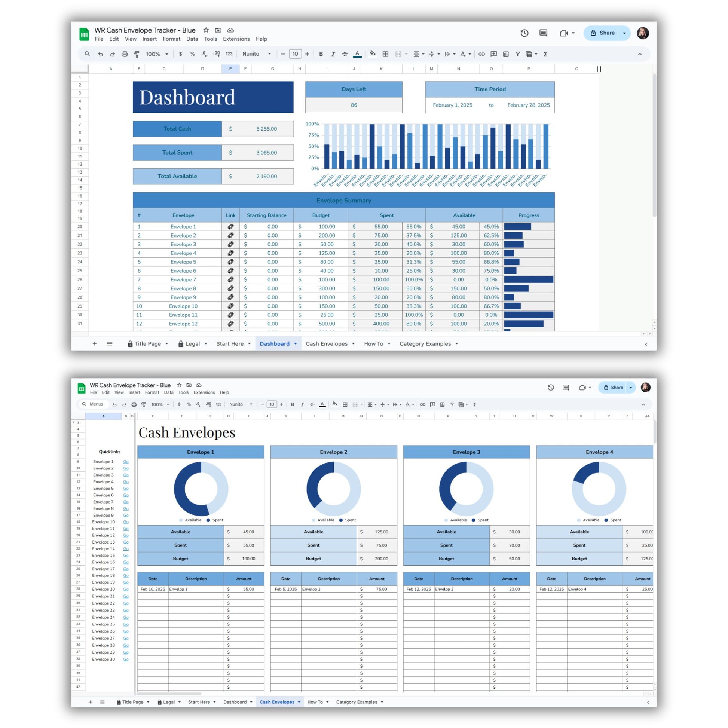Open version history clock icon
Viewport: 728px width, 728px height.
pos(524,33)
